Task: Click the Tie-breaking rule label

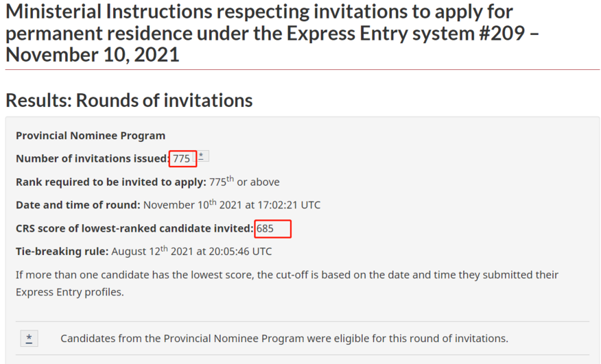Action: [62, 252]
